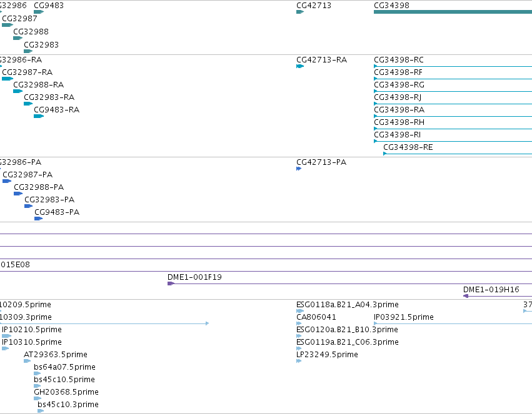This screenshot has width=532, height=414.
Task: Select protein CG42713-PA
Action: pos(299,169)
